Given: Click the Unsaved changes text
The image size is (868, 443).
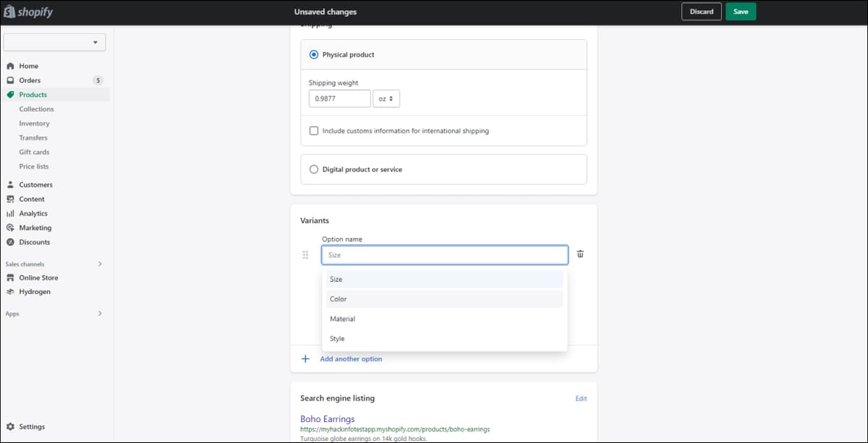Looking at the screenshot, I should [325, 12].
